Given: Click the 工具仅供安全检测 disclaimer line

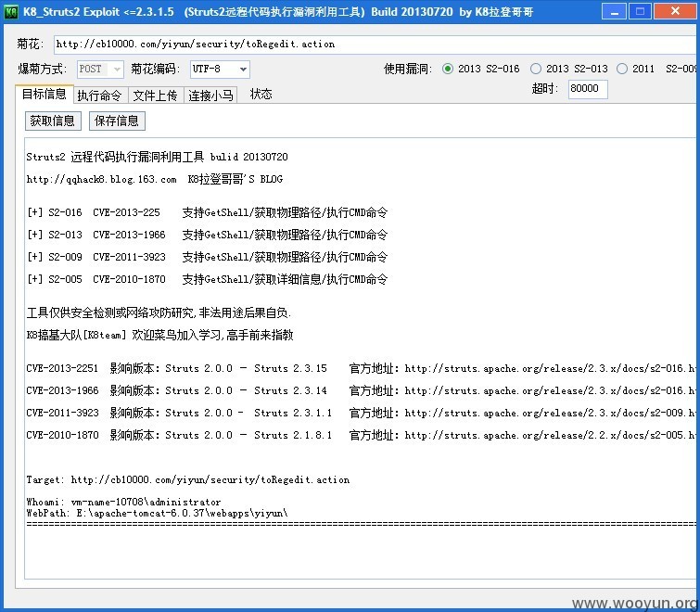Looking at the screenshot, I should pyautogui.click(x=159, y=312).
